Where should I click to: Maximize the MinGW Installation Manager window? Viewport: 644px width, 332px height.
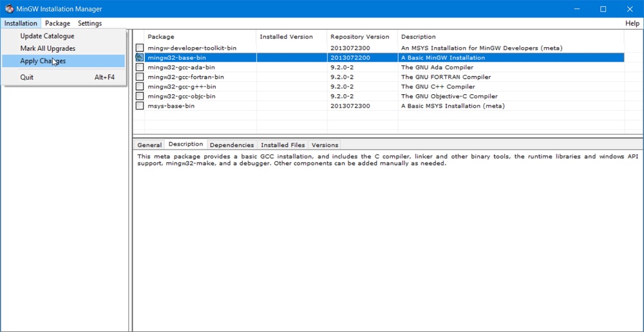point(603,9)
